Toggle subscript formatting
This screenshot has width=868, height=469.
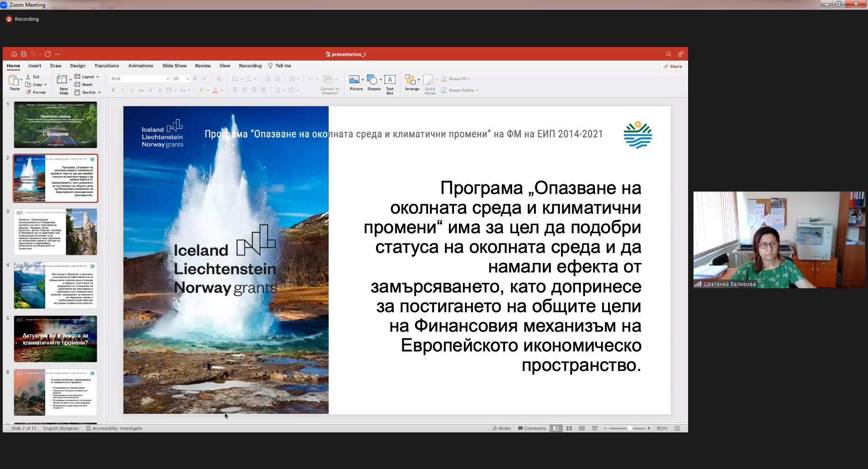(160, 90)
